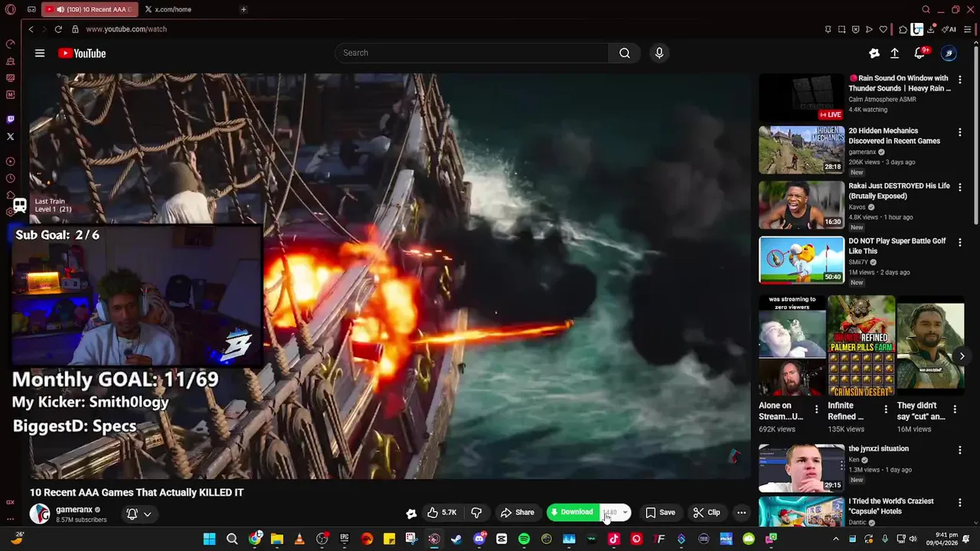Toggle the gameranx notification bell

tap(132, 514)
